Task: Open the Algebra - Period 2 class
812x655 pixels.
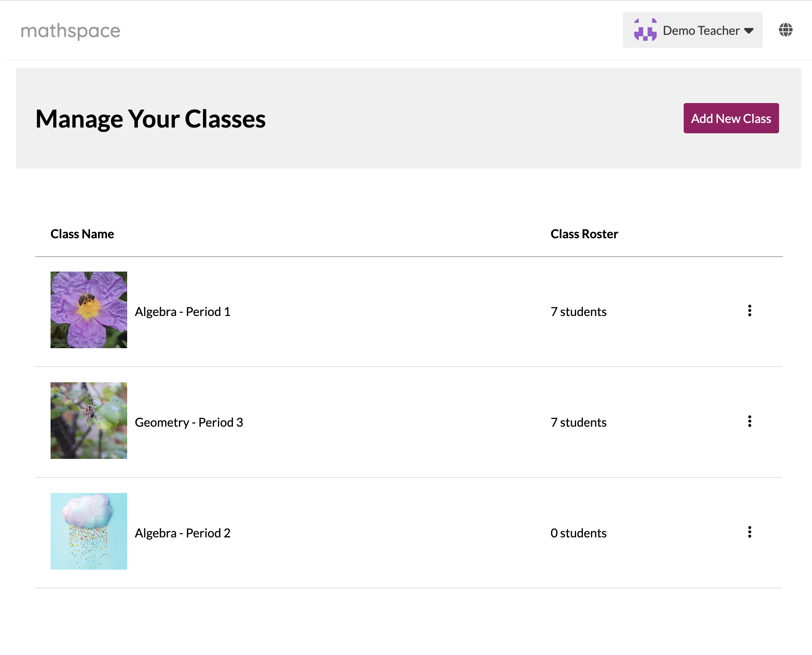Action: tap(183, 533)
